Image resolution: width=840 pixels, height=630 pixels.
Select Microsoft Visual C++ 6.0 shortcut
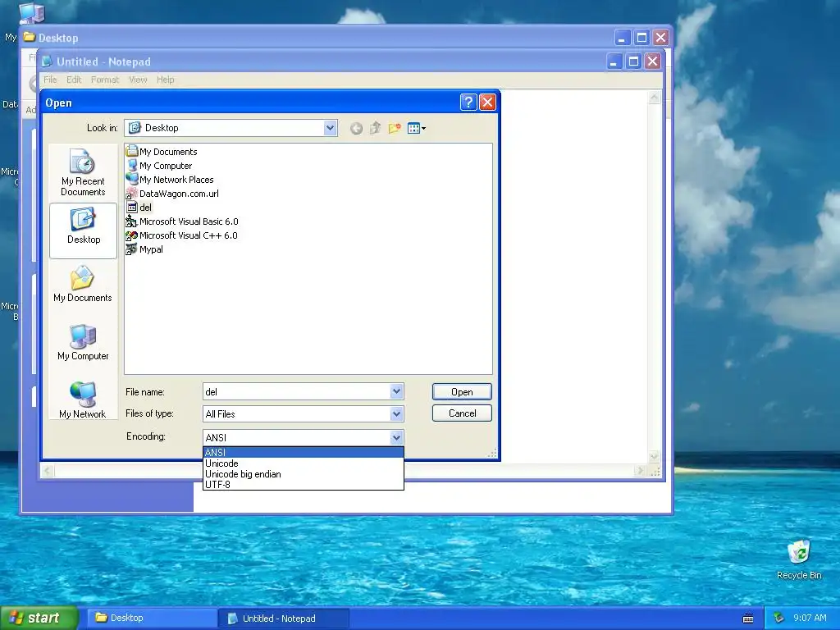coord(181,235)
